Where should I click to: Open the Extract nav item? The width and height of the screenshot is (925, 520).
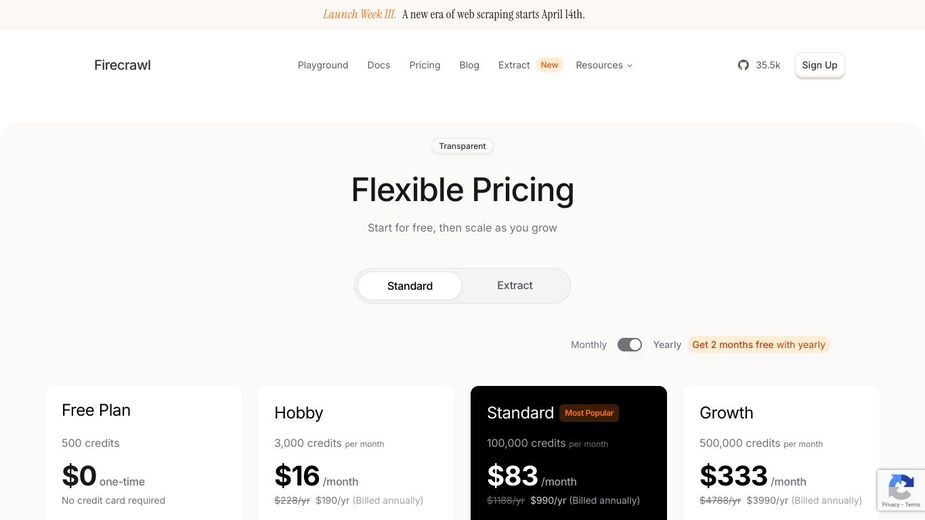(514, 65)
